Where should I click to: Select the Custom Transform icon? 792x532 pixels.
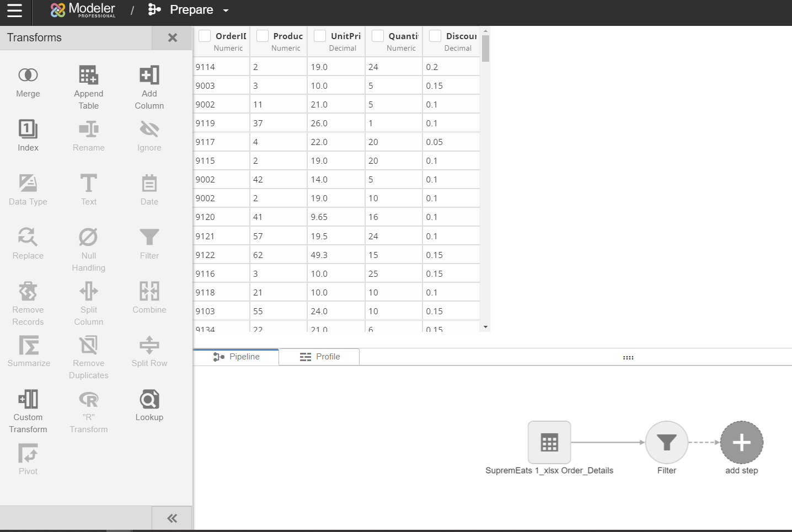[x=28, y=399]
